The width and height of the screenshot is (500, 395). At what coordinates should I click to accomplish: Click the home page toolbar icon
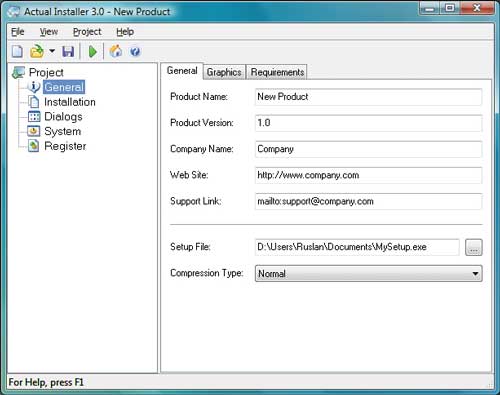coord(116,51)
